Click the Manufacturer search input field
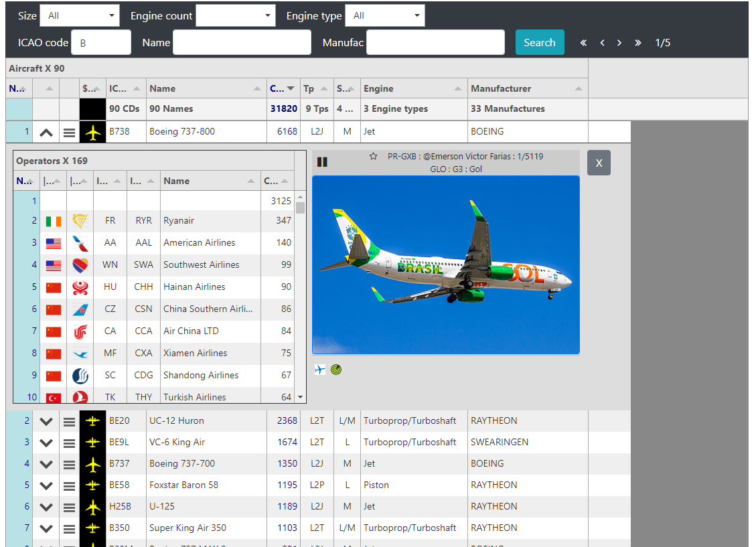This screenshot has width=756, height=547. coord(435,42)
